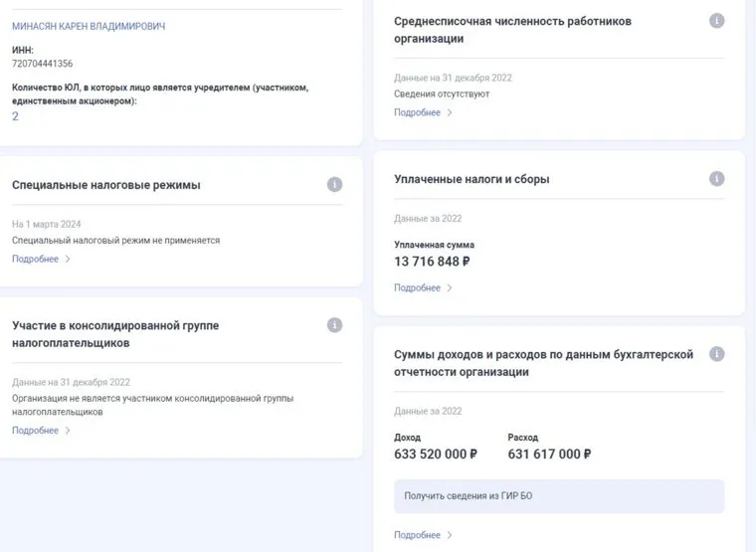Click info icon for Среднесписочная численность работников
The height and width of the screenshot is (552, 756).
point(716,21)
